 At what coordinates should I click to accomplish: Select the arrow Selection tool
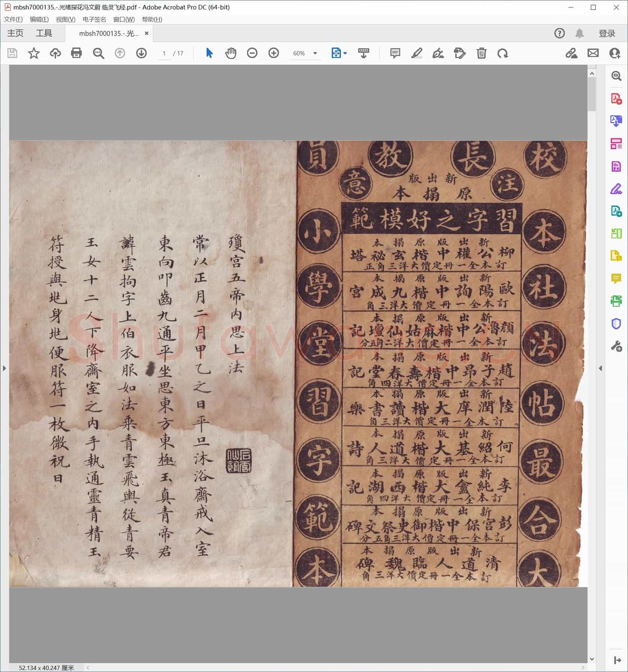click(209, 53)
